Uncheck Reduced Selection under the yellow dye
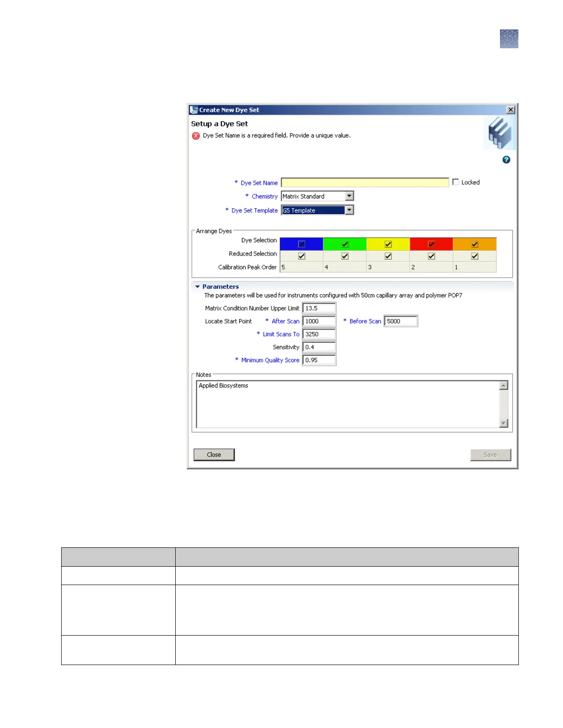 click(388, 256)
